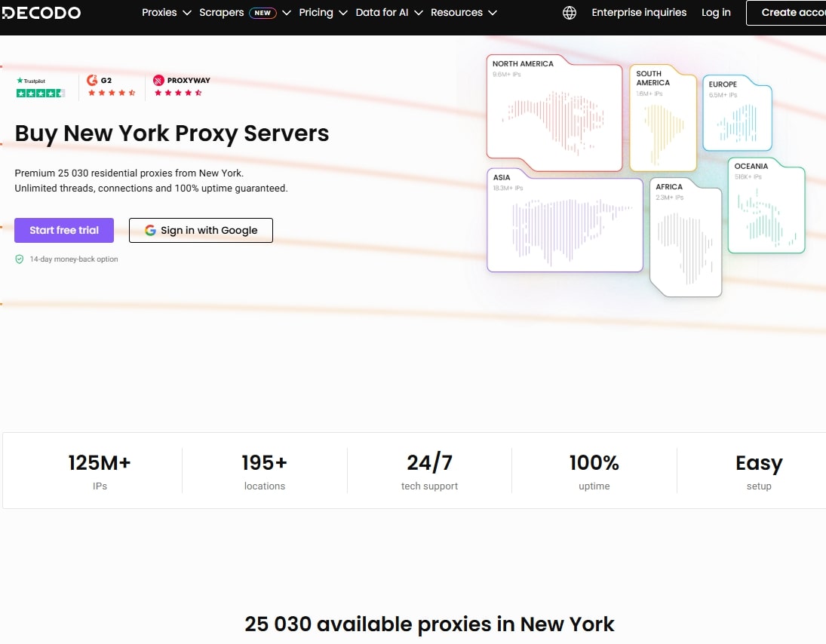Click the G2 rating badge
The height and width of the screenshot is (644, 826).
coord(111,87)
